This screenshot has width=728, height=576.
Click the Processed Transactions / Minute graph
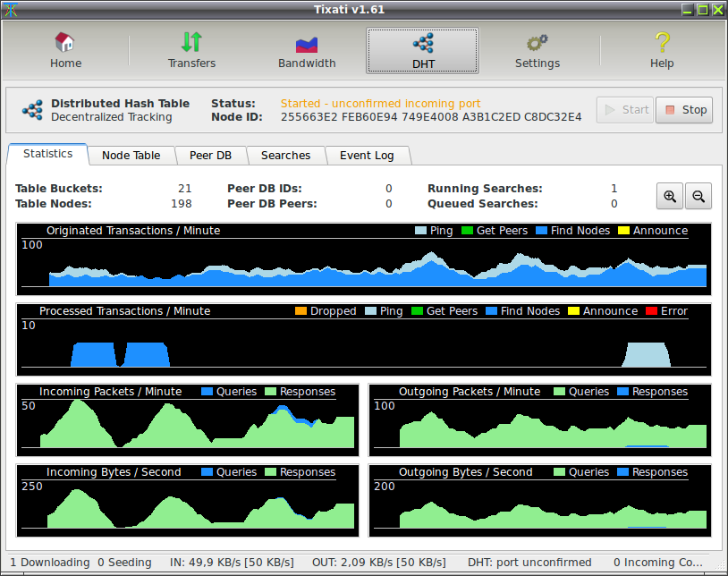363,340
